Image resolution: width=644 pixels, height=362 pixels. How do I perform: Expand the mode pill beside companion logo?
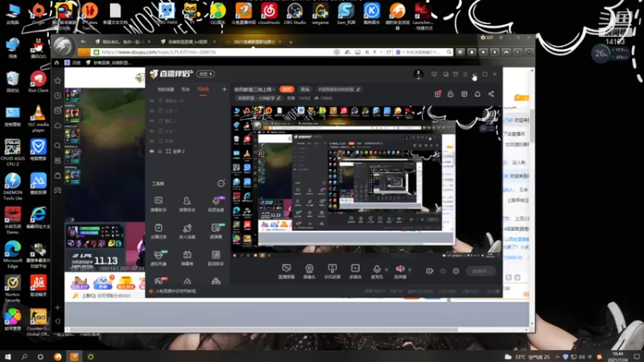click(205, 74)
